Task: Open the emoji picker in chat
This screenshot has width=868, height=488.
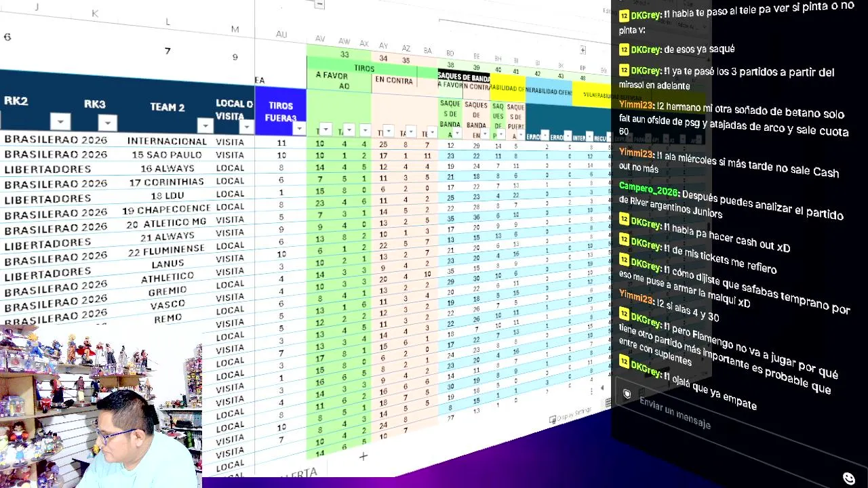Action: (848, 478)
